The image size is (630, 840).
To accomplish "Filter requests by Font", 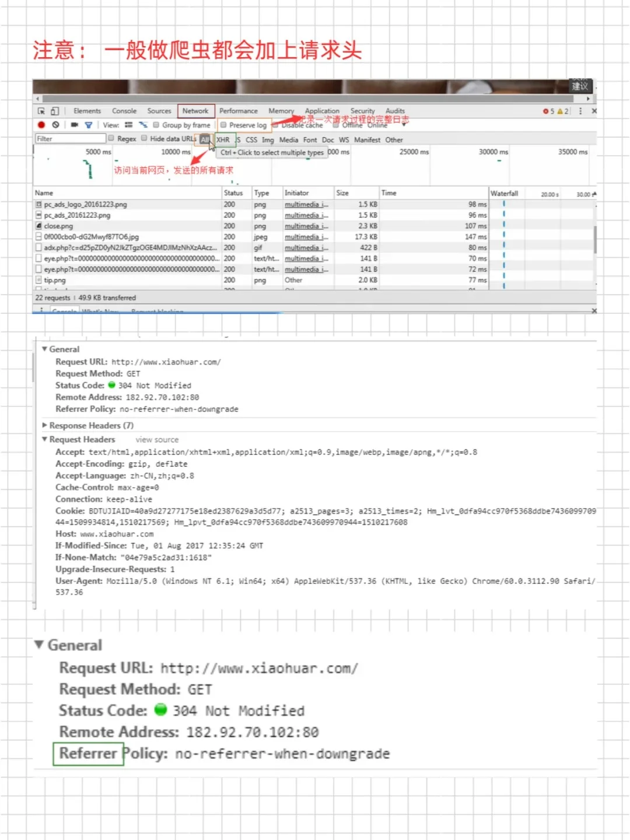I will pos(310,140).
